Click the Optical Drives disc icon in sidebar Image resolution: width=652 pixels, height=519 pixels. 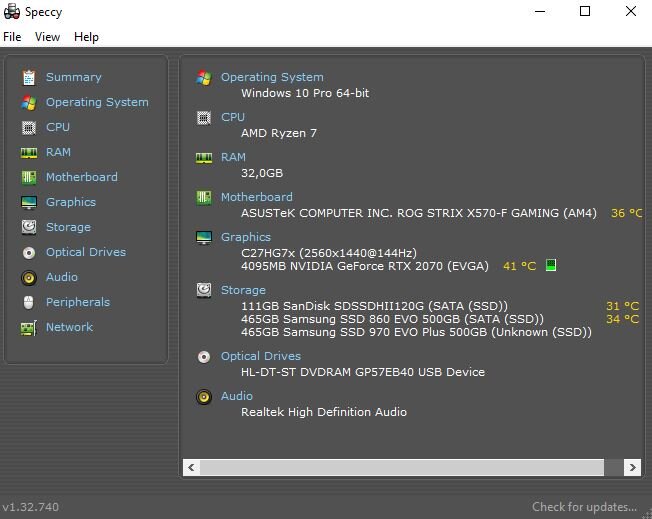[x=29, y=252]
